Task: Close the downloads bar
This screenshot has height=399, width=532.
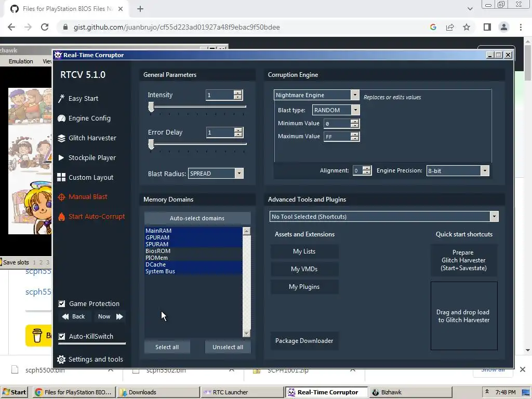Action: [523, 369]
